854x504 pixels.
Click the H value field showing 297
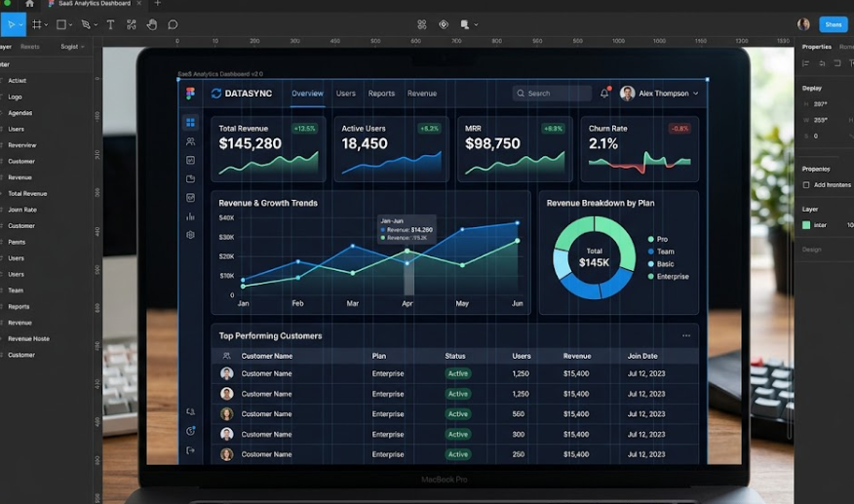pos(821,104)
